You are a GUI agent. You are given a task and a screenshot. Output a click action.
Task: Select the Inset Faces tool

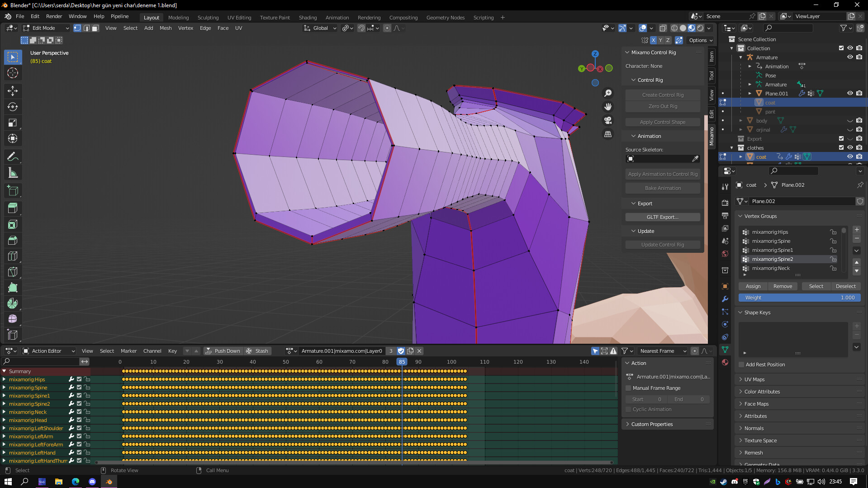[13, 224]
